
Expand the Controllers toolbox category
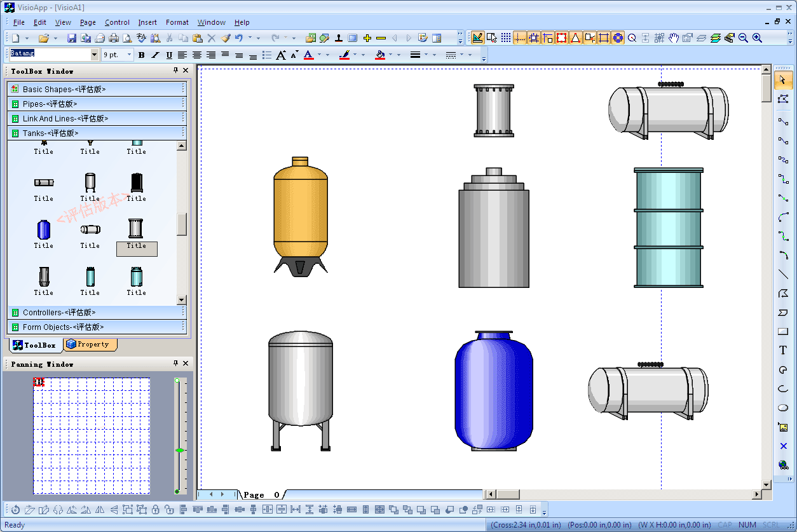tap(59, 313)
